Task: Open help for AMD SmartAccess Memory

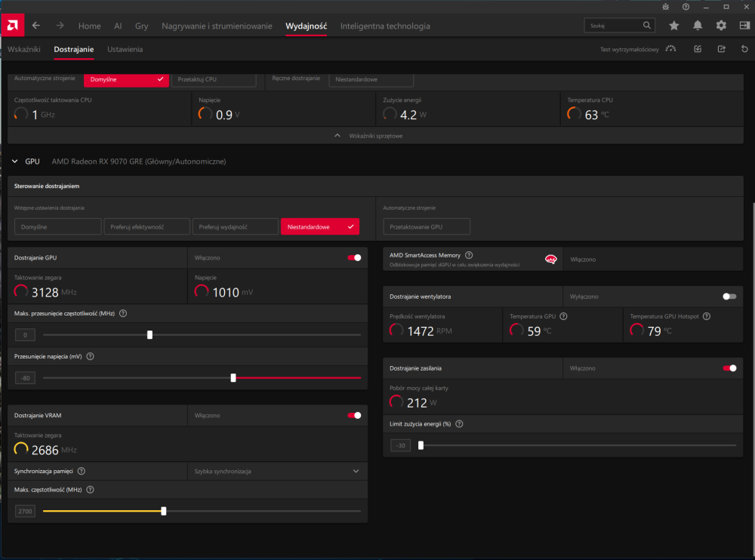Action: pyautogui.click(x=469, y=255)
